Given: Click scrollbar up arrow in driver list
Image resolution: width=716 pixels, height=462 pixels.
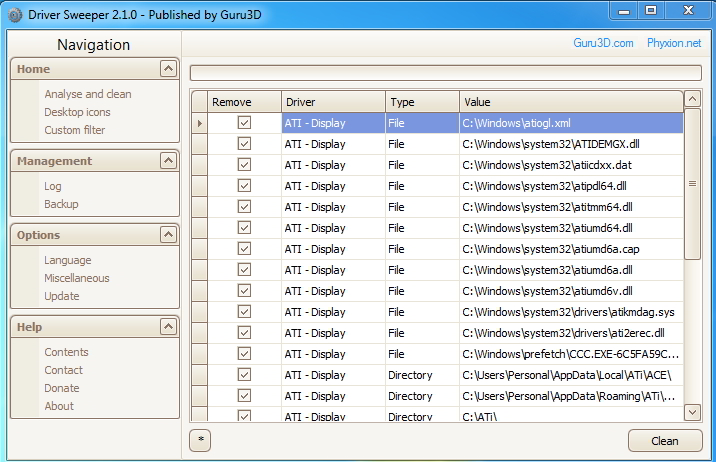Looking at the screenshot, I should tap(692, 99).
